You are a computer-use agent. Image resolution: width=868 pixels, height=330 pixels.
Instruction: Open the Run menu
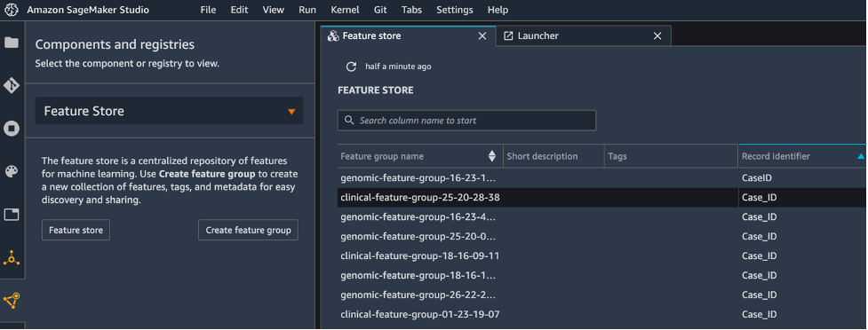tap(307, 10)
